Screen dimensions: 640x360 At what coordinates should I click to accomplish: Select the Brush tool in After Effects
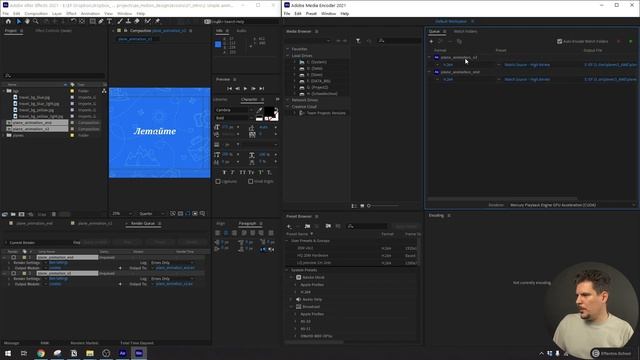120,21
